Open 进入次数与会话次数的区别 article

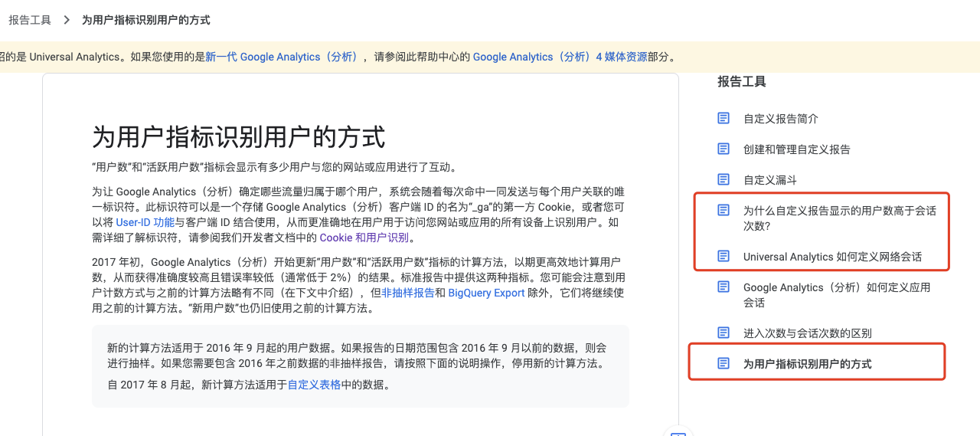click(x=808, y=333)
